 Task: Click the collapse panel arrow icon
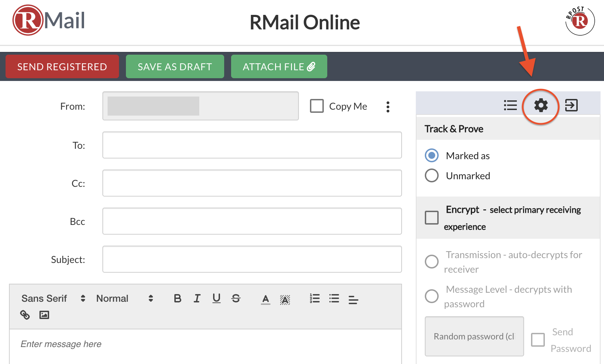pos(571,105)
